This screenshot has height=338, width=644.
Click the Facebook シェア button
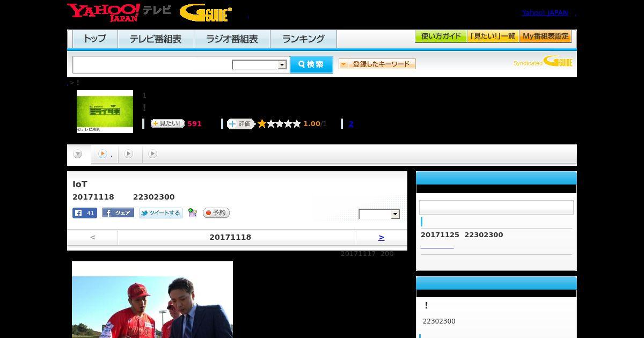[x=118, y=213]
